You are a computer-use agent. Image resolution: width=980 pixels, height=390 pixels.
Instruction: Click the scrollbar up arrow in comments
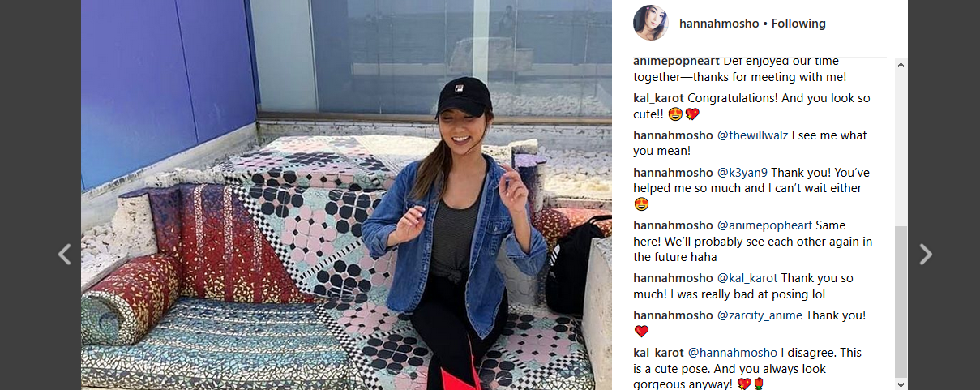click(x=901, y=63)
